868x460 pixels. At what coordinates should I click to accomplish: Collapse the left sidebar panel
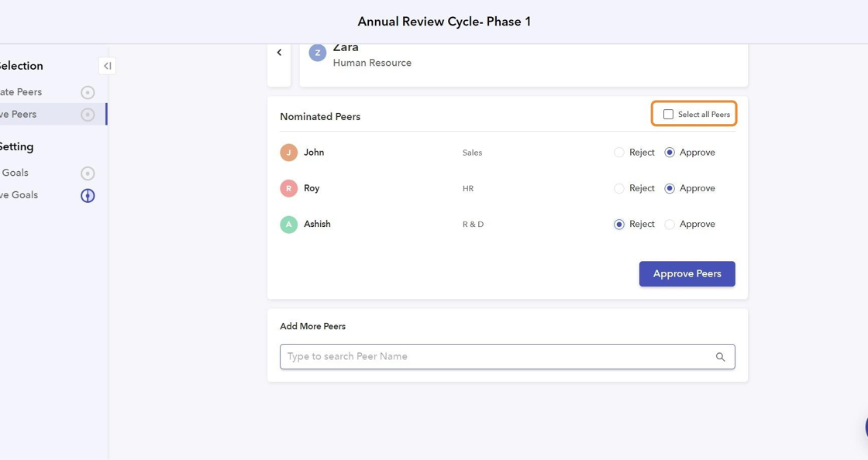coord(107,66)
